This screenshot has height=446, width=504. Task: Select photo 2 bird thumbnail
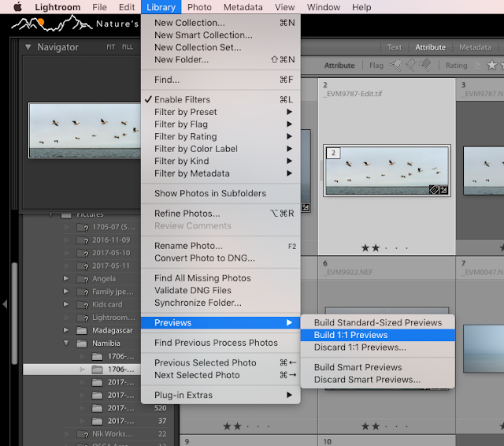coord(387,170)
